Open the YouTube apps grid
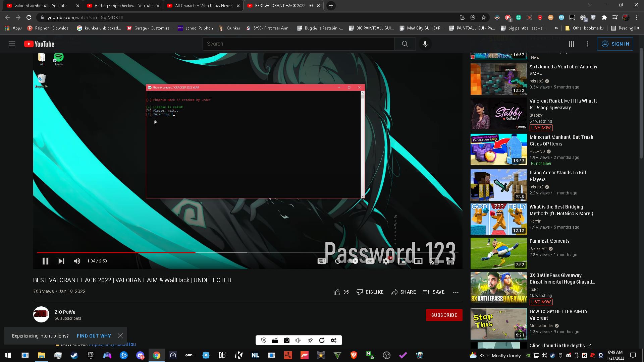The height and width of the screenshot is (362, 644). click(x=572, y=44)
